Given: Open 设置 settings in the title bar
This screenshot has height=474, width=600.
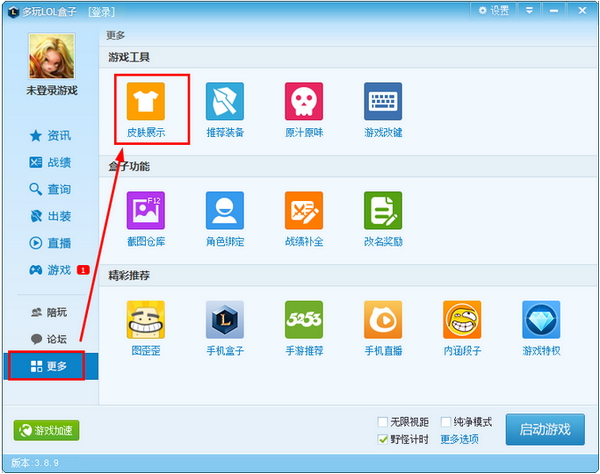Looking at the screenshot, I should [494, 11].
